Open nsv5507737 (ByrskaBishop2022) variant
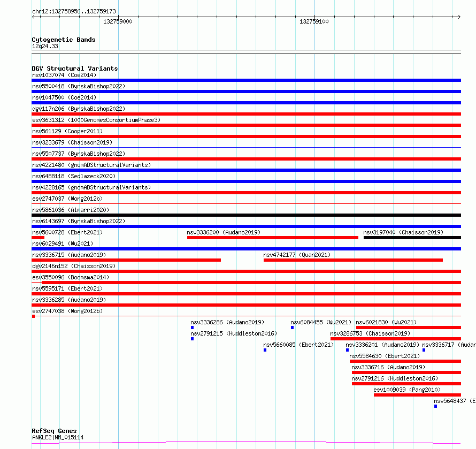476x449 pixels. pyautogui.click(x=246, y=159)
